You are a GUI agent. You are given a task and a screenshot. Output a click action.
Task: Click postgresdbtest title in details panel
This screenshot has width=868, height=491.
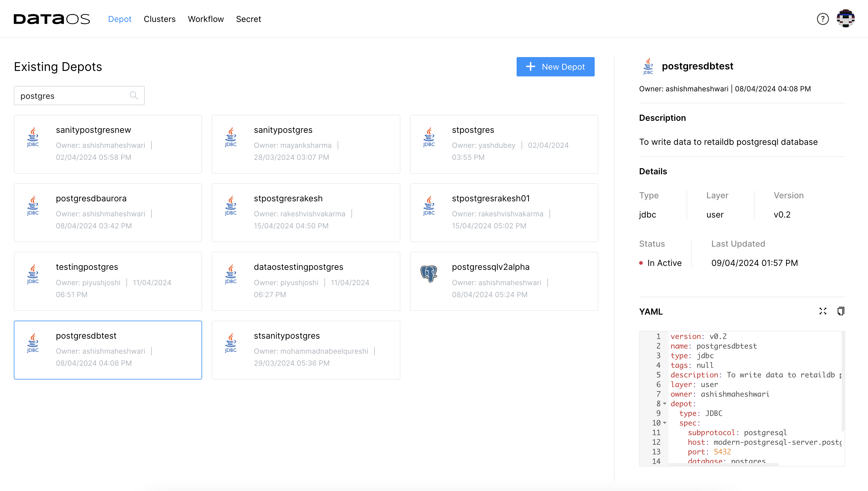click(x=697, y=66)
